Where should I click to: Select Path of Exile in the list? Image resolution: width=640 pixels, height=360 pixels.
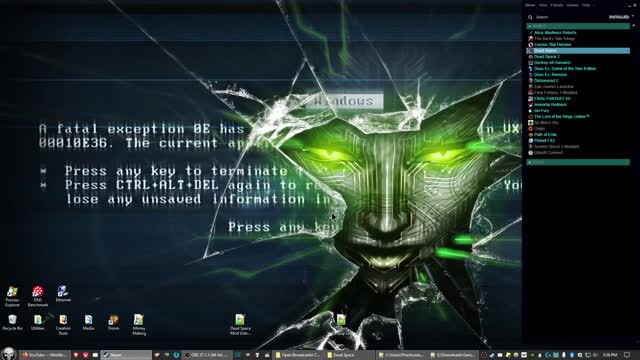point(546,134)
